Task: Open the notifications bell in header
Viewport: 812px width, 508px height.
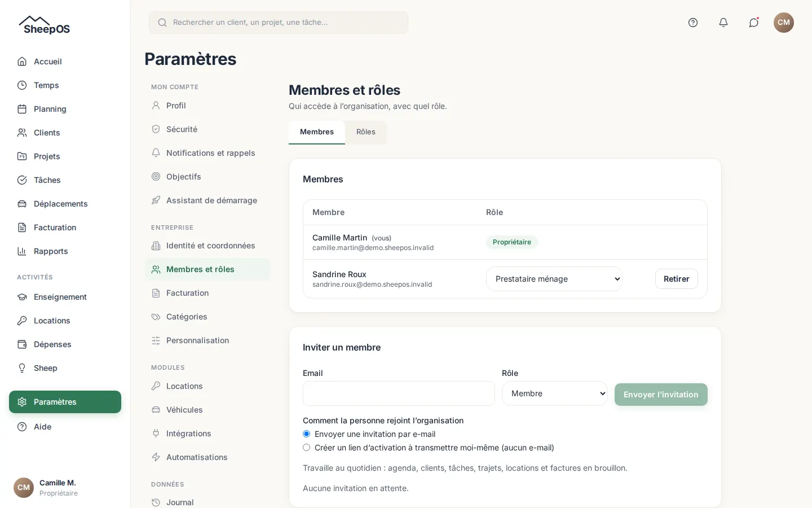Action: pyautogui.click(x=723, y=23)
